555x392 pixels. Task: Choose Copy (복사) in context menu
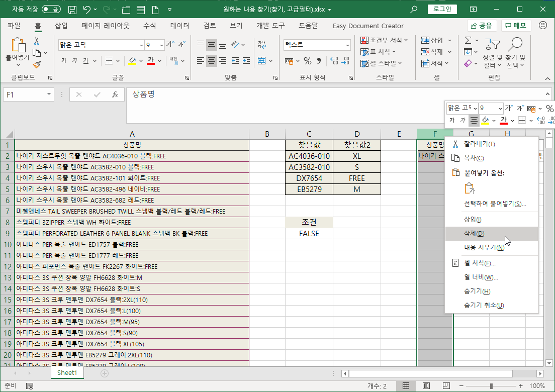point(491,158)
